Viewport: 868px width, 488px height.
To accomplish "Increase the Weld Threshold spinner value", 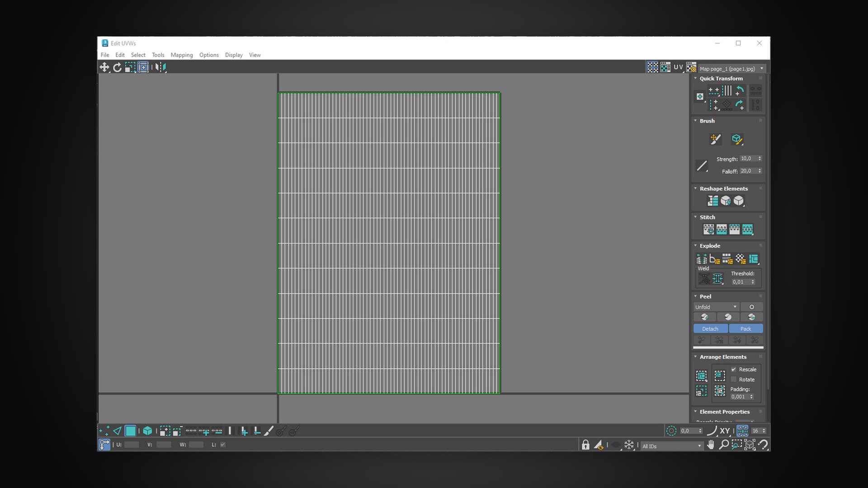I will click(753, 280).
